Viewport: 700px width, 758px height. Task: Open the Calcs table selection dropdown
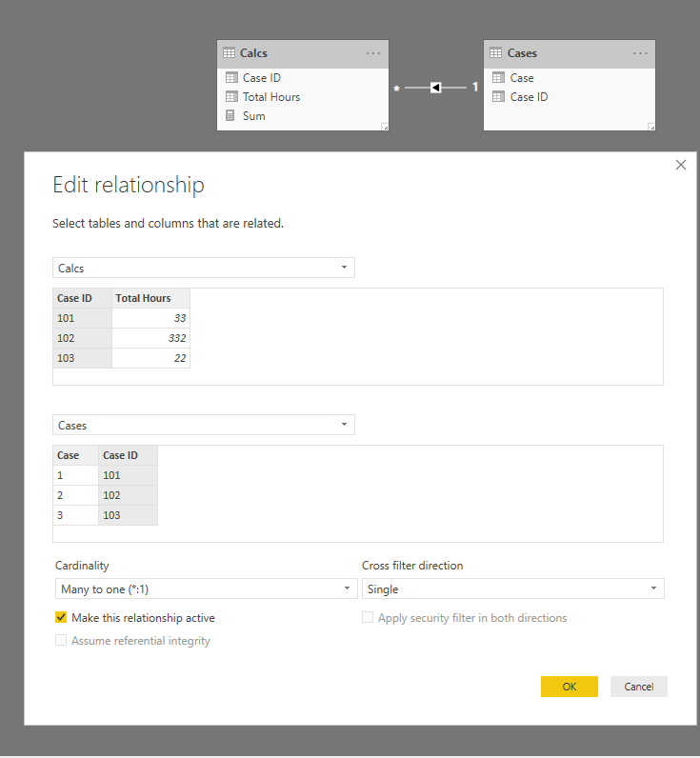pos(204,268)
